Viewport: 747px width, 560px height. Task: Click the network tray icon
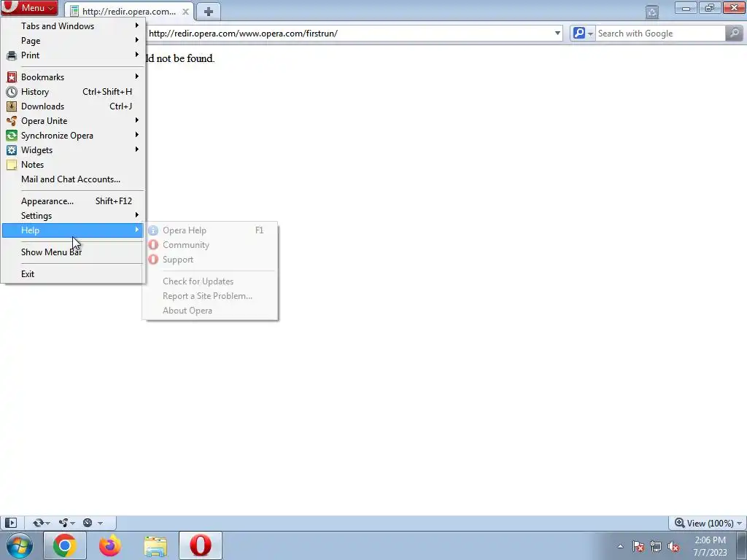(x=656, y=547)
